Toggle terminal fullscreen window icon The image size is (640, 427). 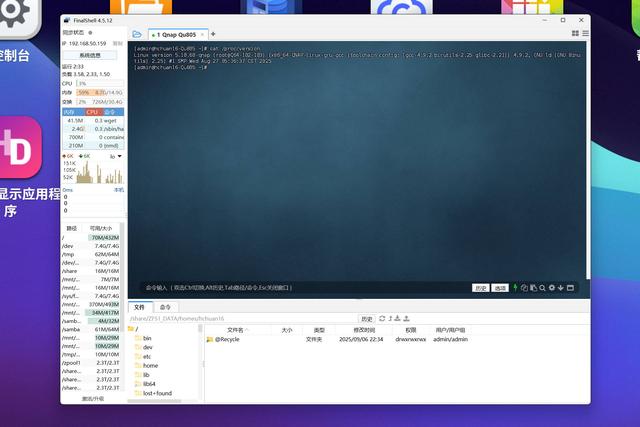[571, 288]
